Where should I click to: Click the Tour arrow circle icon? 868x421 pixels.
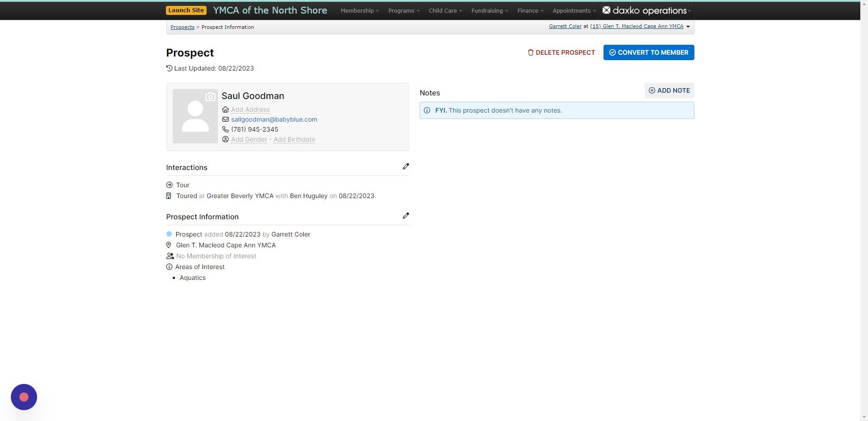tap(169, 185)
